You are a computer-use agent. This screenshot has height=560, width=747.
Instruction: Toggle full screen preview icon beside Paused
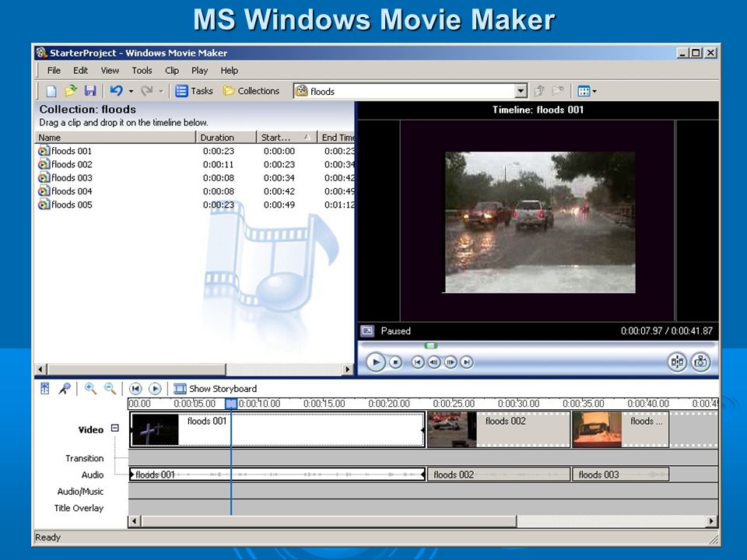tap(367, 331)
